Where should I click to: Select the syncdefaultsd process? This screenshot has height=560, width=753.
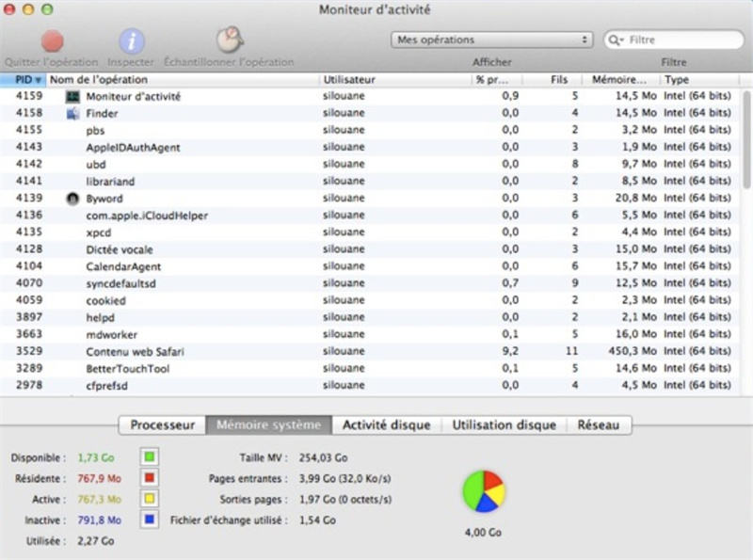coord(370,283)
